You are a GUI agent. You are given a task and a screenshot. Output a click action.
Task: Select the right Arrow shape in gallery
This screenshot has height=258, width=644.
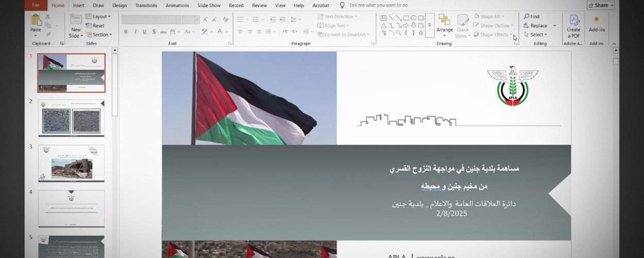406,25
